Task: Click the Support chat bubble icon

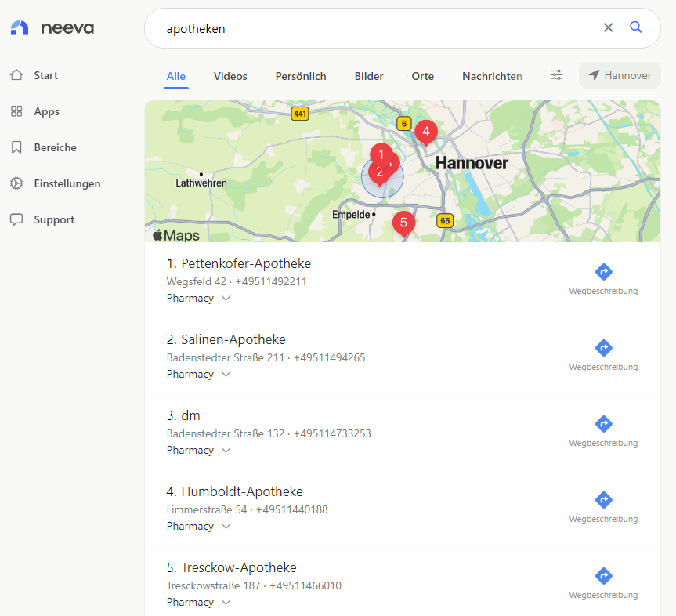Action: [16, 219]
